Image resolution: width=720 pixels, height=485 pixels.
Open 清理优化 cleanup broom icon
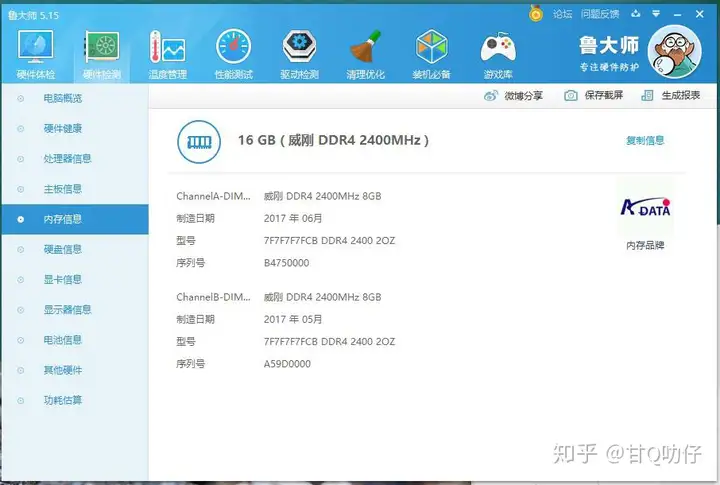(365, 46)
